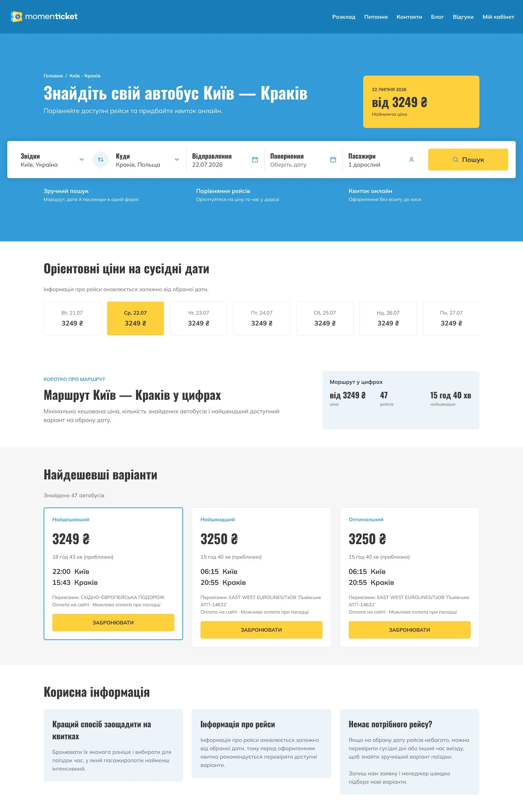Click the Знайдено 47 автобусів text
The height and width of the screenshot is (812, 523).
click(74, 495)
